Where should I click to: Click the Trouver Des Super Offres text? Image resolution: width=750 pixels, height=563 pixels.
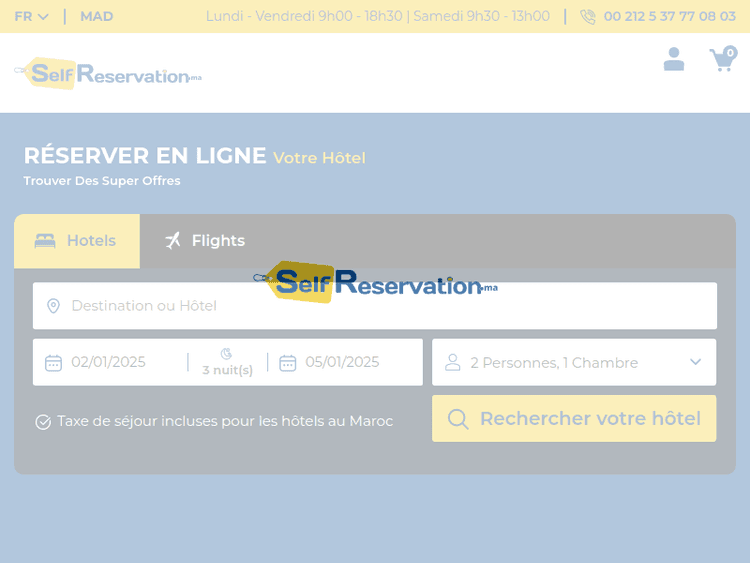click(102, 181)
